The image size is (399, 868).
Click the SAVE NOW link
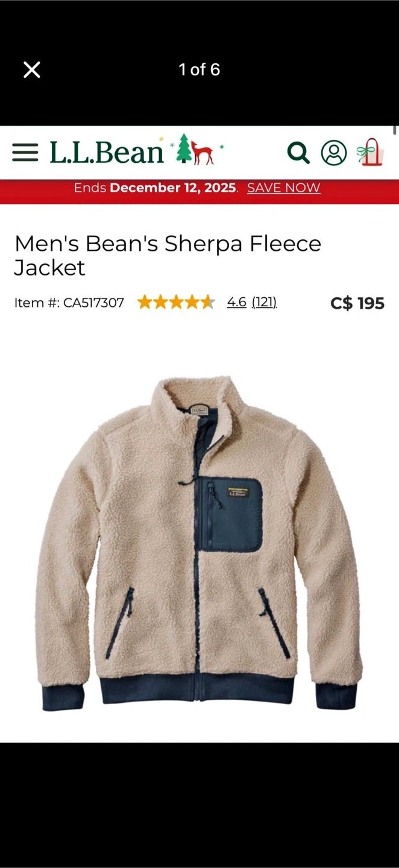click(283, 187)
